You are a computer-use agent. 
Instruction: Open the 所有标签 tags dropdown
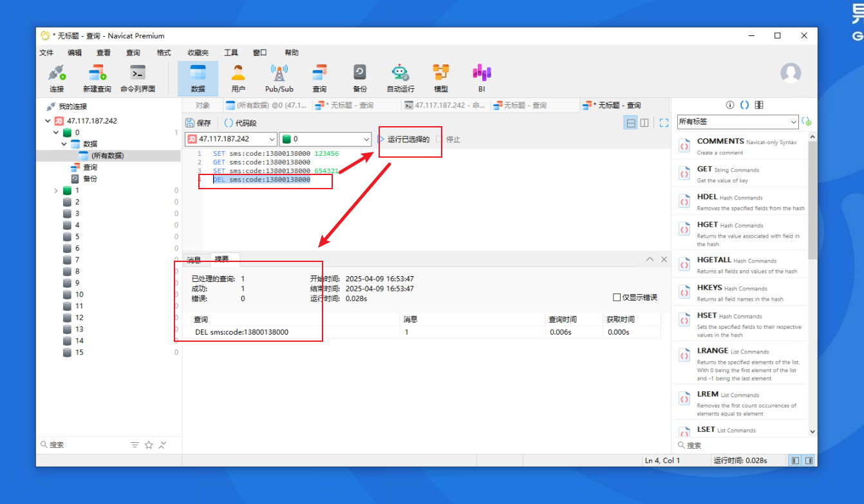tap(737, 122)
